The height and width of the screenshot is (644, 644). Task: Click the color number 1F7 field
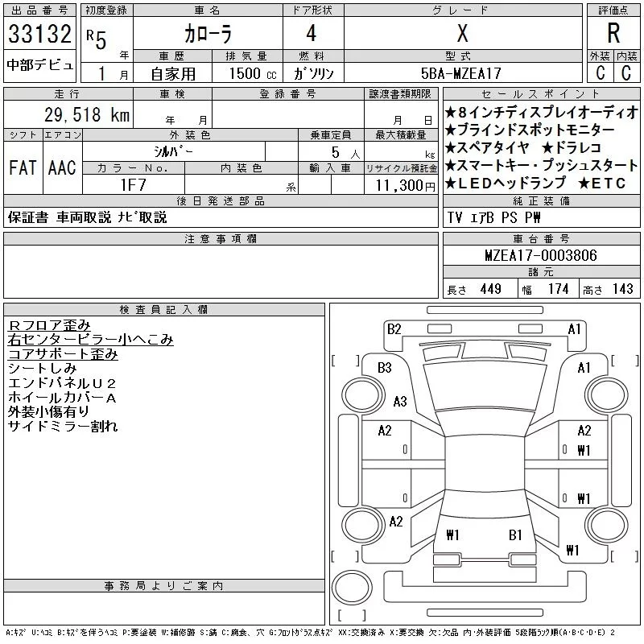click(x=133, y=184)
